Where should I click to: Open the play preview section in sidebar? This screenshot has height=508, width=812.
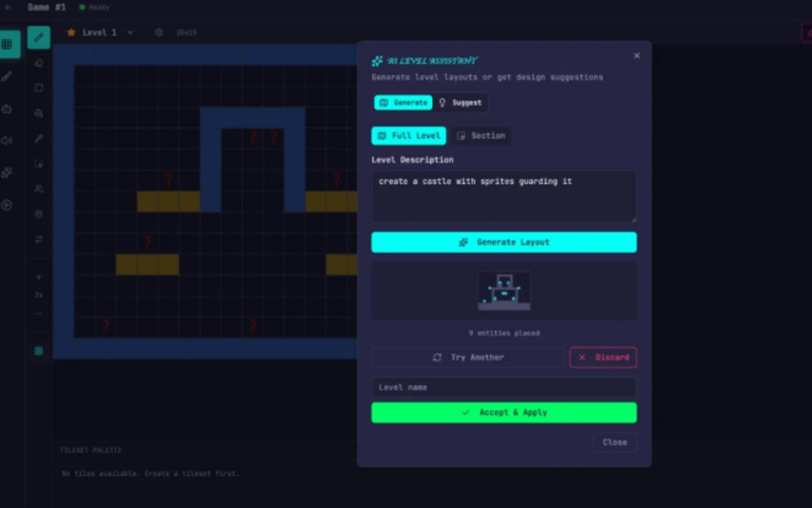coord(7,205)
